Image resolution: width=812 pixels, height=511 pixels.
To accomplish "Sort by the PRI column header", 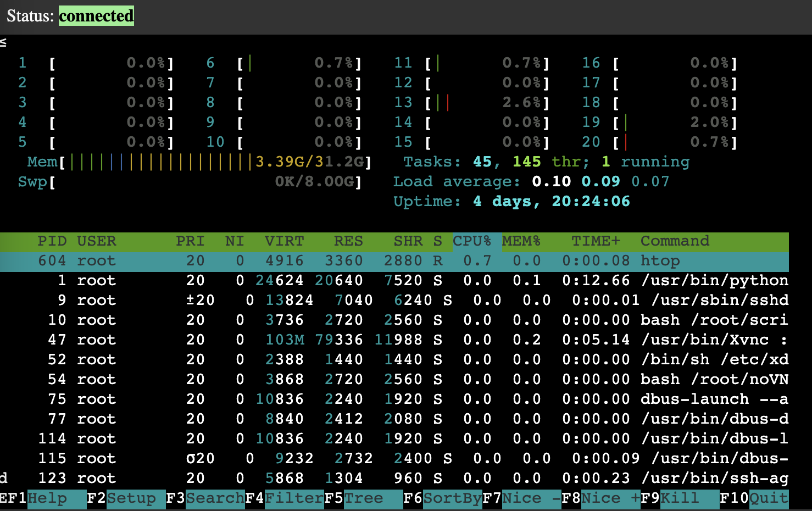I will point(190,241).
